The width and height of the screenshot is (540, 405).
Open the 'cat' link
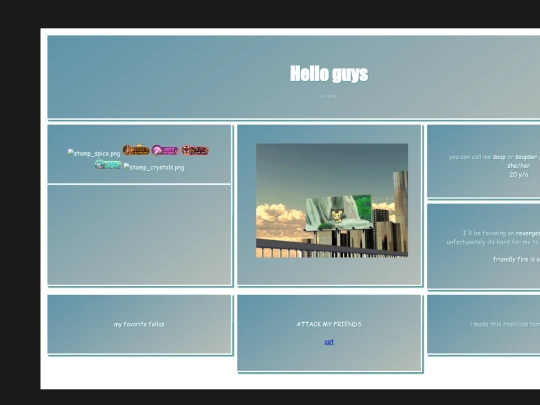(x=329, y=342)
